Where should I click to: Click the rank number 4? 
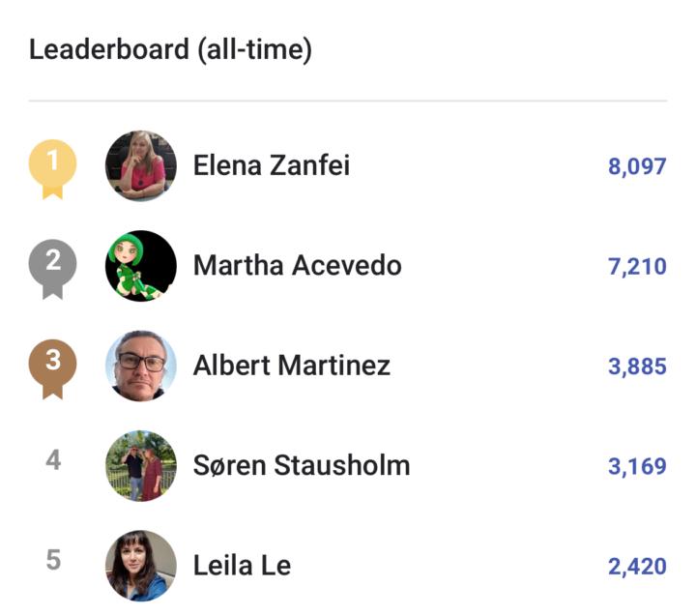point(53,459)
